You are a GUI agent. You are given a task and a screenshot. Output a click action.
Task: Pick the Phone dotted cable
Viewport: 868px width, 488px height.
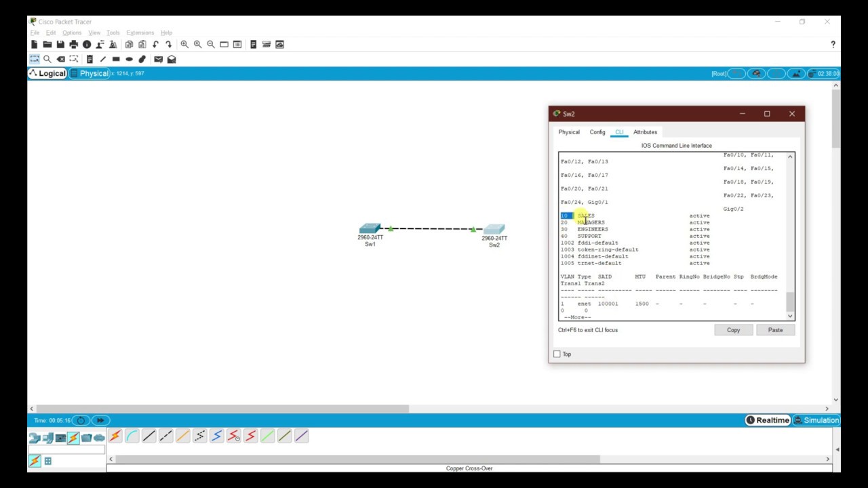click(200, 436)
